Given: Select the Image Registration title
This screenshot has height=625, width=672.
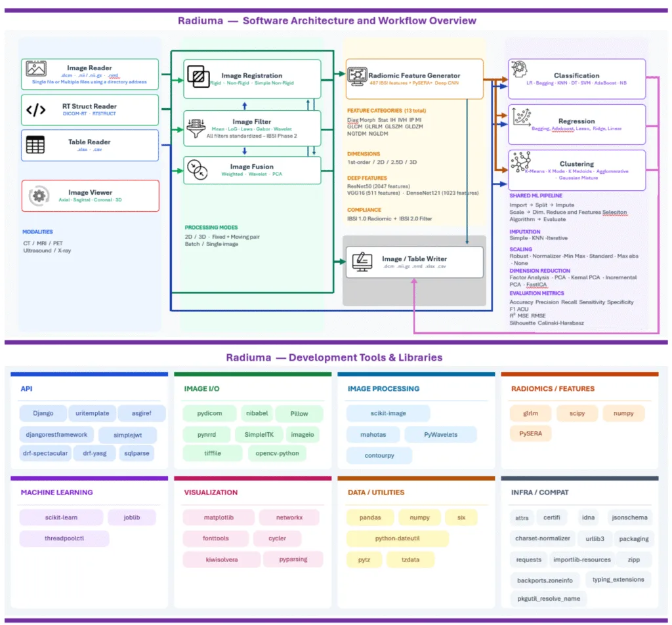Looking at the screenshot, I should point(251,75).
